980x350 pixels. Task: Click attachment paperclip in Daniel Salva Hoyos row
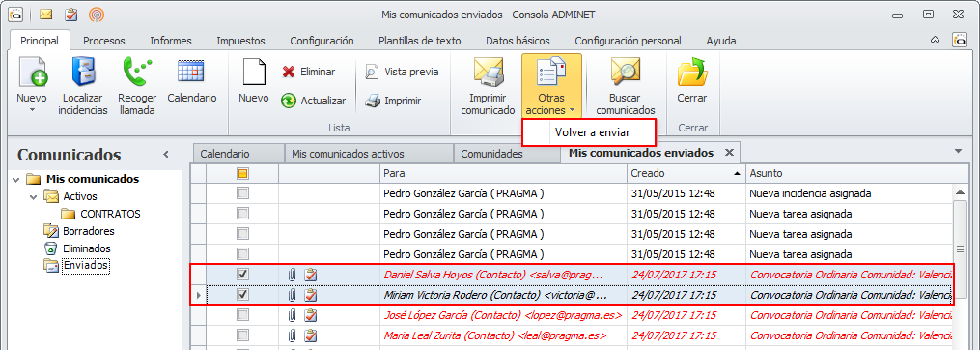point(292,275)
